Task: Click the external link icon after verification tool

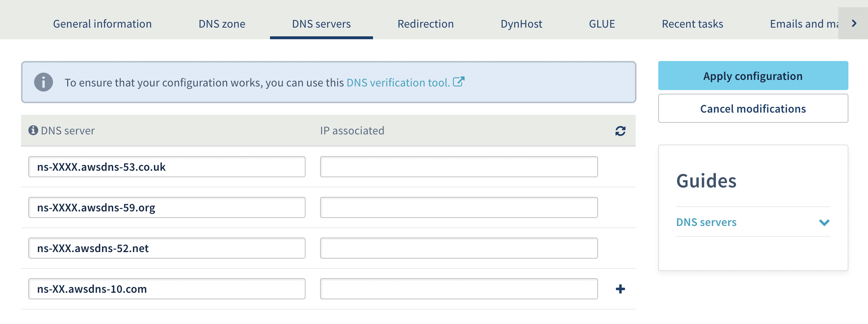Action: 459,82
